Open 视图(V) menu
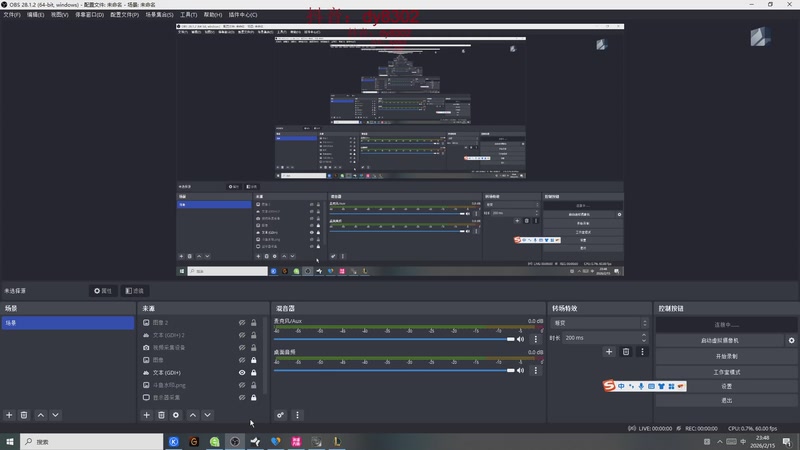The image size is (800, 450). pos(59,15)
